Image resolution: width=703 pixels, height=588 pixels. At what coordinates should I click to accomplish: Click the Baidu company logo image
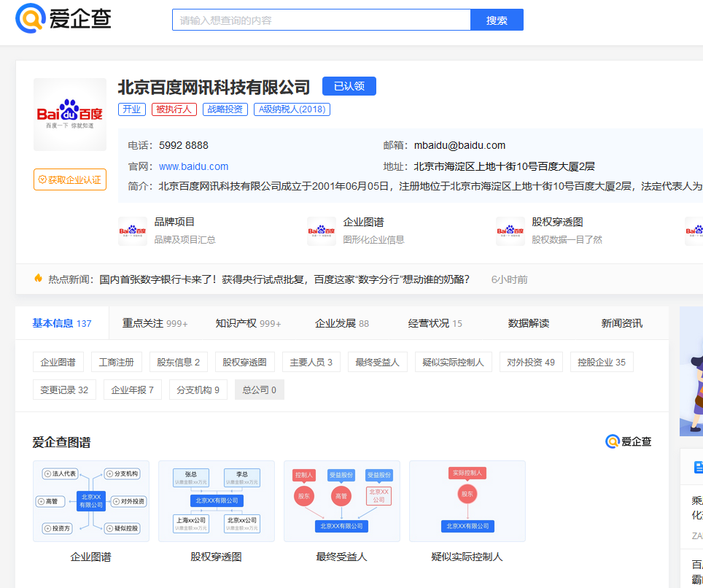pos(70,115)
